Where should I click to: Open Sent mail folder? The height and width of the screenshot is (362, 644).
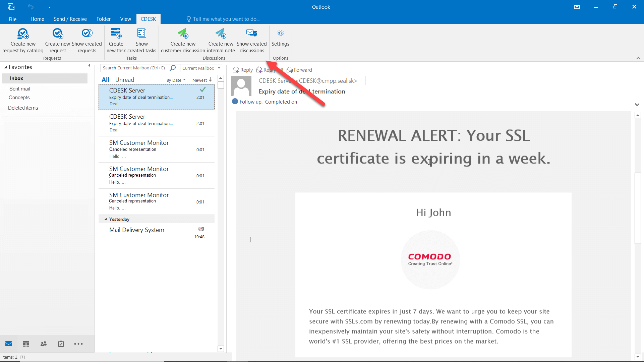[x=19, y=89]
